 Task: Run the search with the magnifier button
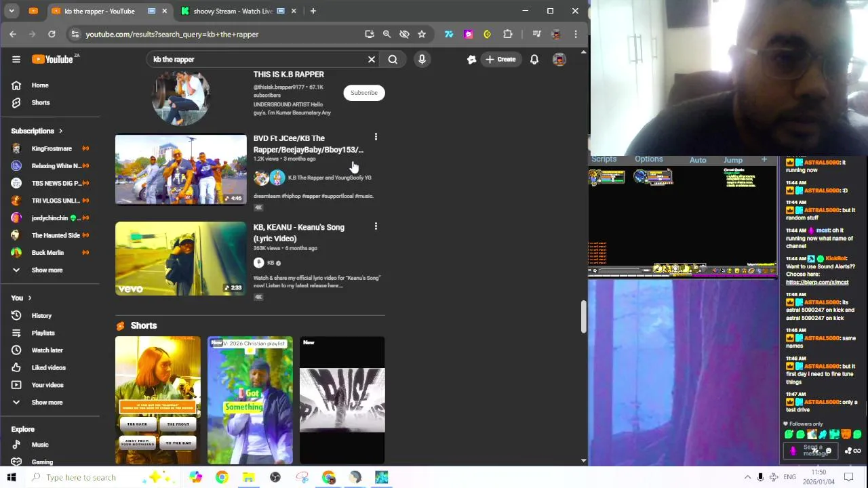coord(393,59)
